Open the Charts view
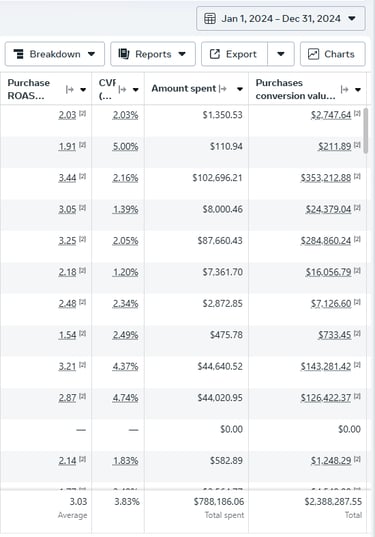The height and width of the screenshot is (537, 375). (333, 54)
